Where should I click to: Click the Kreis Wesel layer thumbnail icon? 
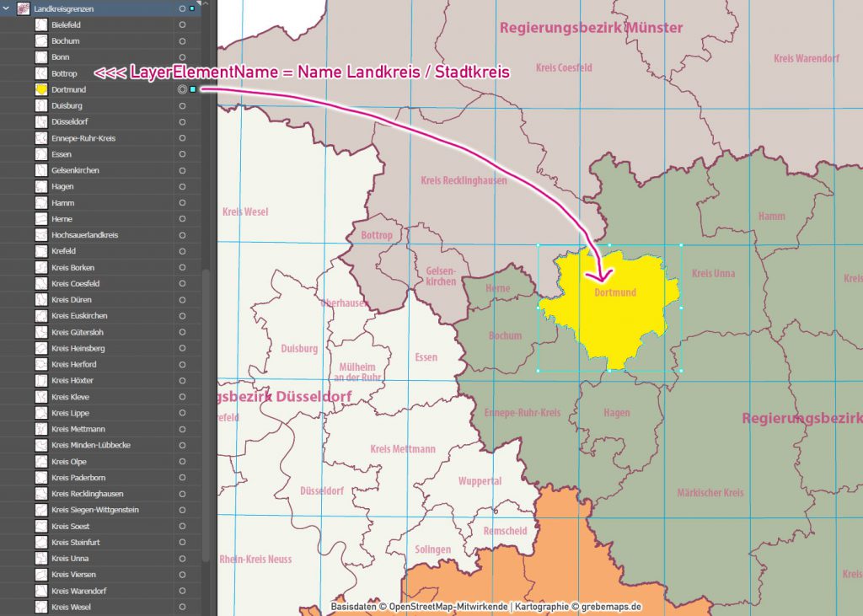click(x=40, y=607)
